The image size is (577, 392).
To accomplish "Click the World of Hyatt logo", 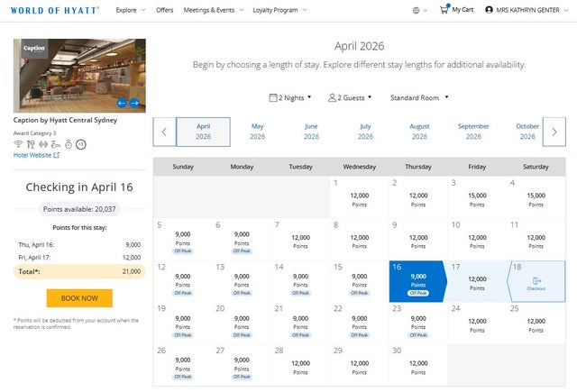I will (x=55, y=10).
